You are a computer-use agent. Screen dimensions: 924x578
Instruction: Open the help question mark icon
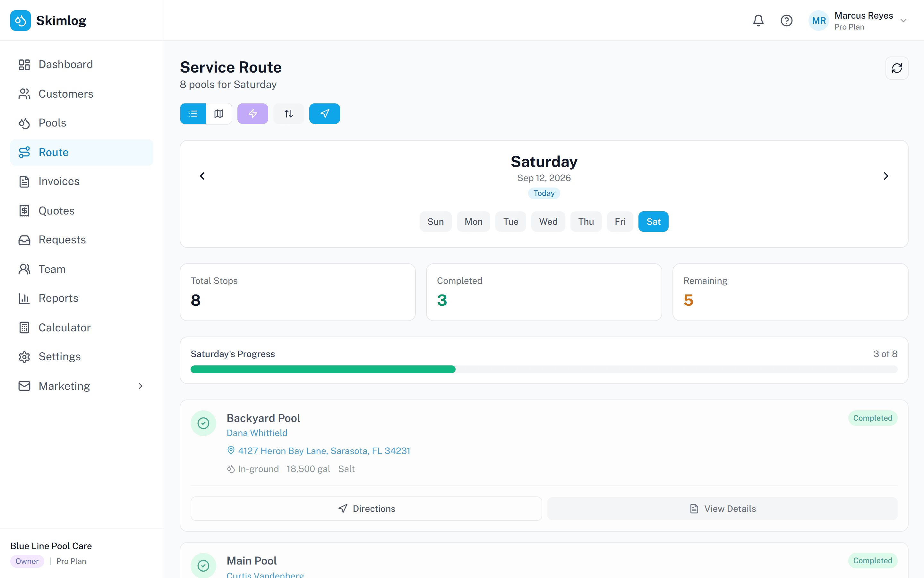tap(786, 20)
